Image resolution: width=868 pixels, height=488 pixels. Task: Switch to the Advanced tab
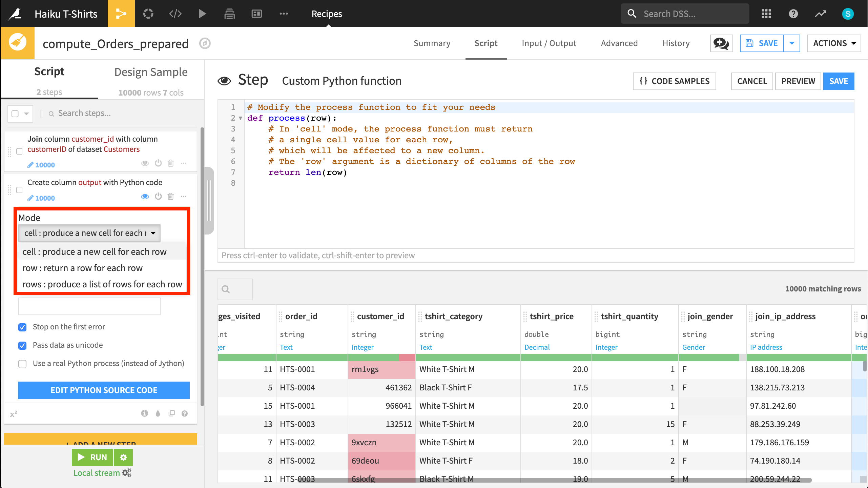619,43
